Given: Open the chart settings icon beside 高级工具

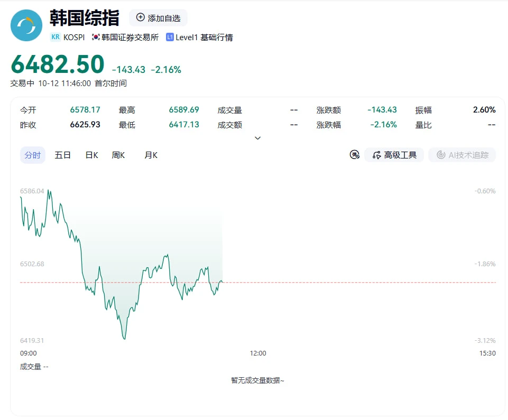Looking at the screenshot, I should point(354,155).
